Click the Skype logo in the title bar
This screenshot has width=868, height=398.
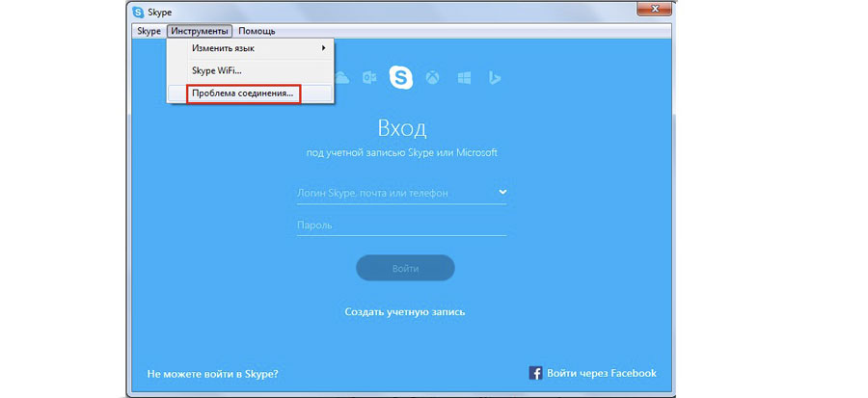coord(138,12)
